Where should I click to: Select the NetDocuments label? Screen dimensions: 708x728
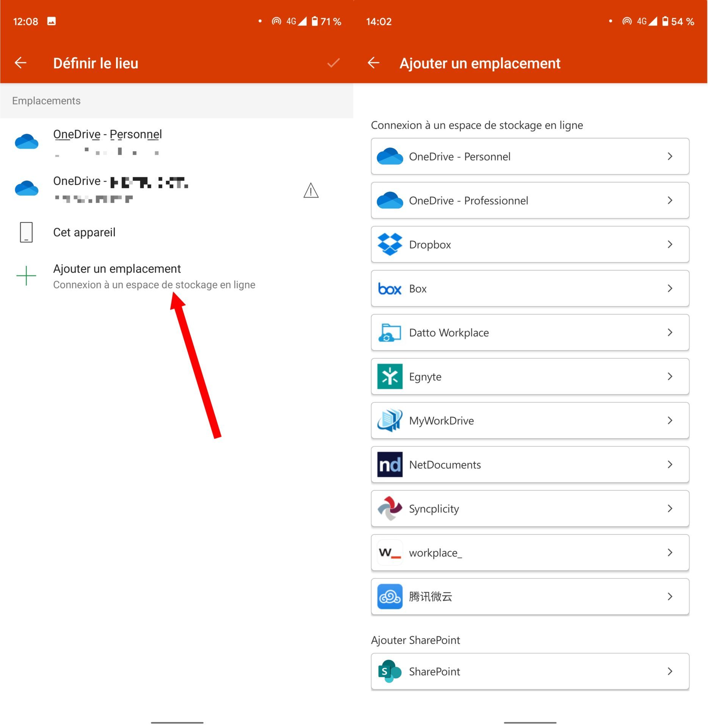(445, 464)
